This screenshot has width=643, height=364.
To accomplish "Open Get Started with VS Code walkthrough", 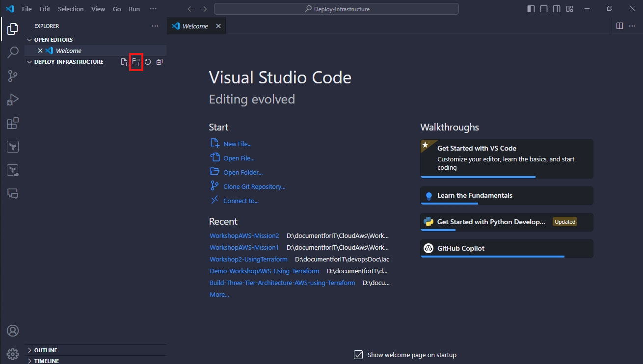I will pyautogui.click(x=507, y=158).
